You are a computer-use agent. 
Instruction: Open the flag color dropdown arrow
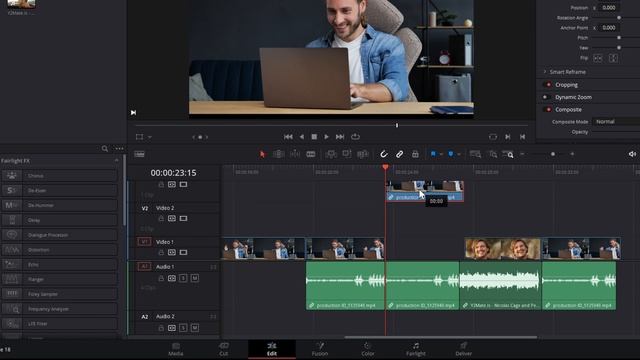click(x=441, y=154)
